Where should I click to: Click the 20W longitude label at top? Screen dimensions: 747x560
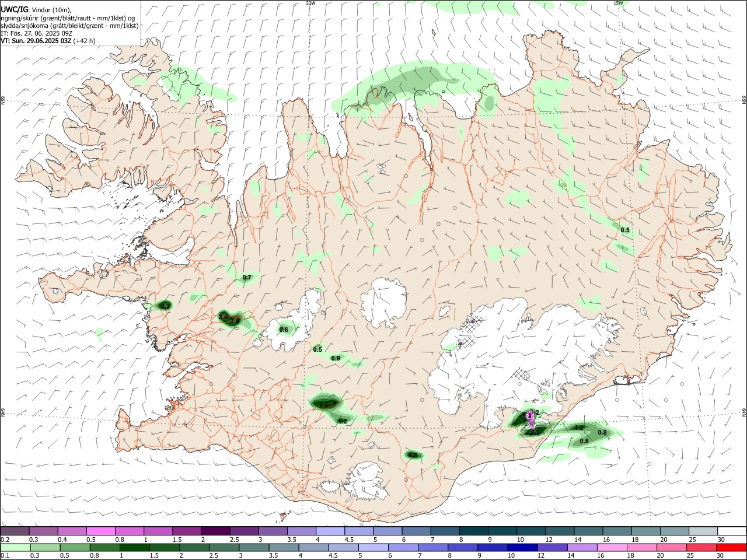tap(310, 3)
